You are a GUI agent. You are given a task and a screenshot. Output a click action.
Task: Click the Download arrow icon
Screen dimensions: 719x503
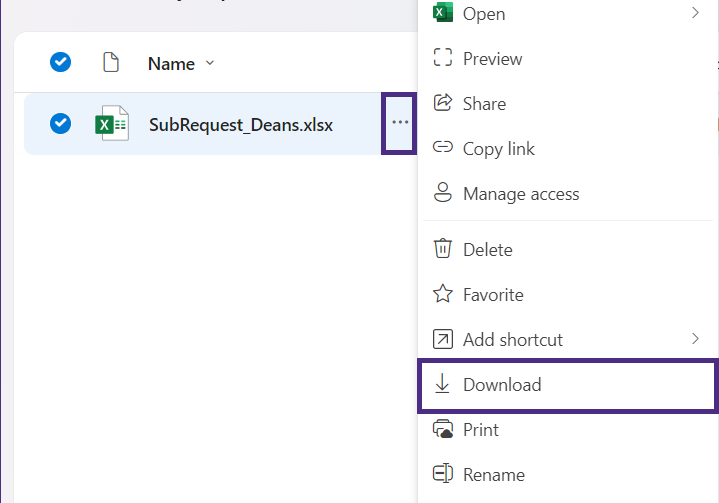click(442, 384)
